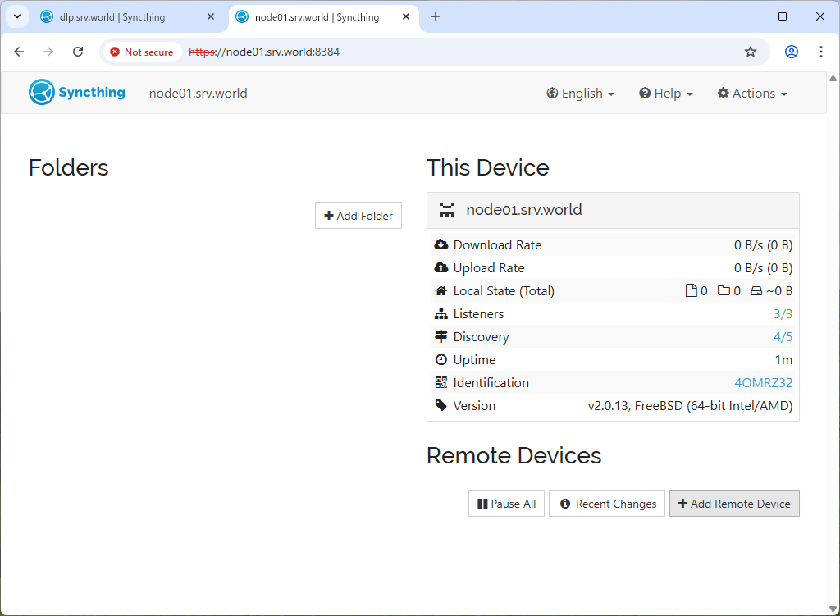
Task: View Recent Changes
Action: click(x=608, y=504)
